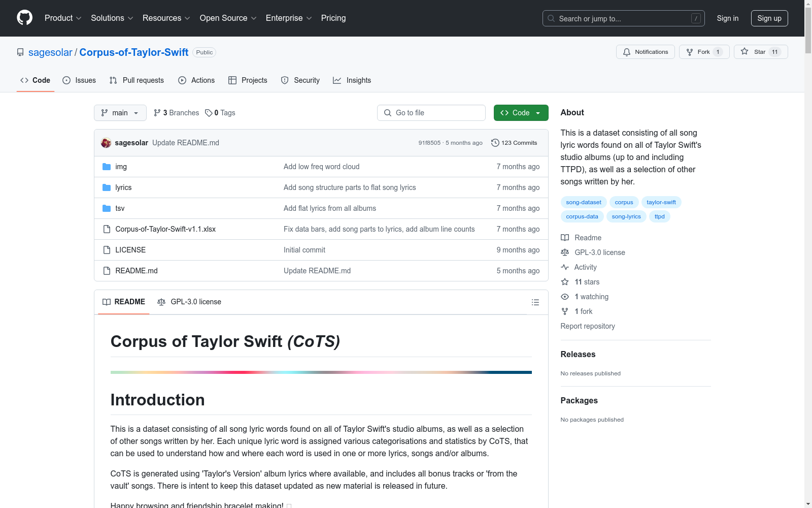Open the GitHub homepage logo
The image size is (812, 508).
(x=24, y=18)
